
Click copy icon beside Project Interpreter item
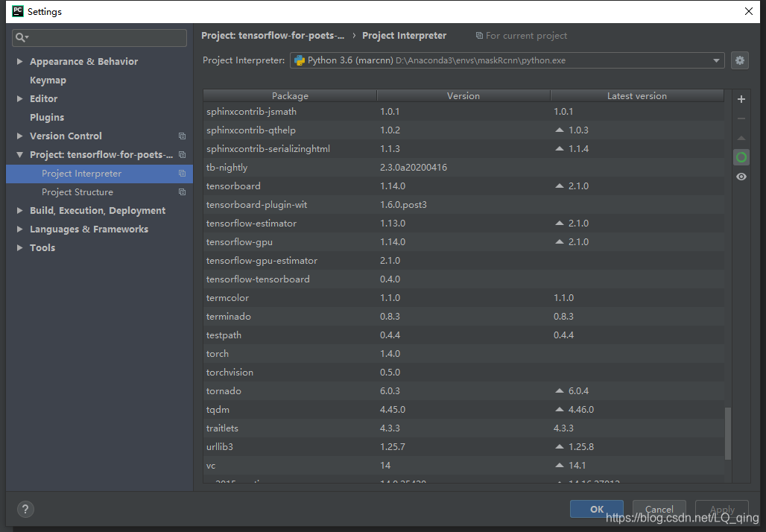pyautogui.click(x=183, y=174)
